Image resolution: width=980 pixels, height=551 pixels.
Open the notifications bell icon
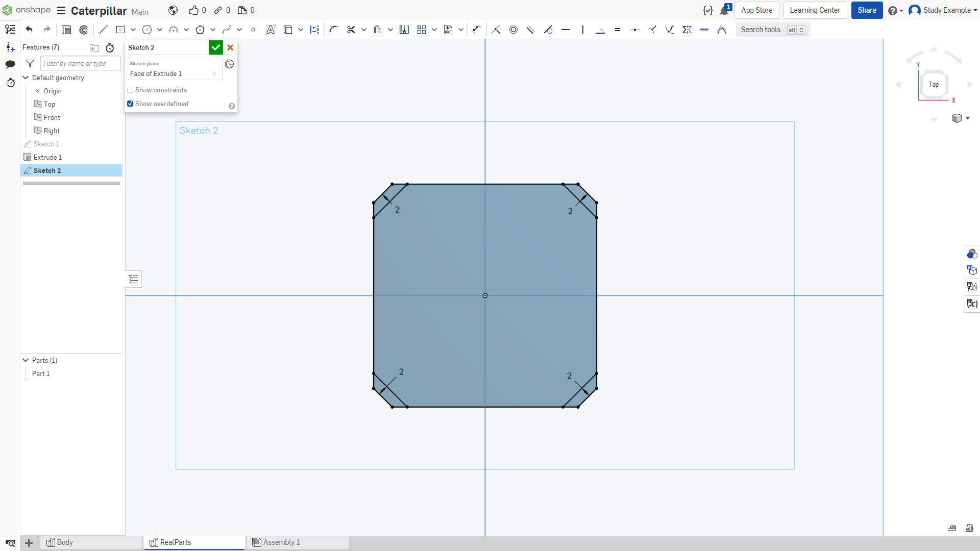pos(725,10)
